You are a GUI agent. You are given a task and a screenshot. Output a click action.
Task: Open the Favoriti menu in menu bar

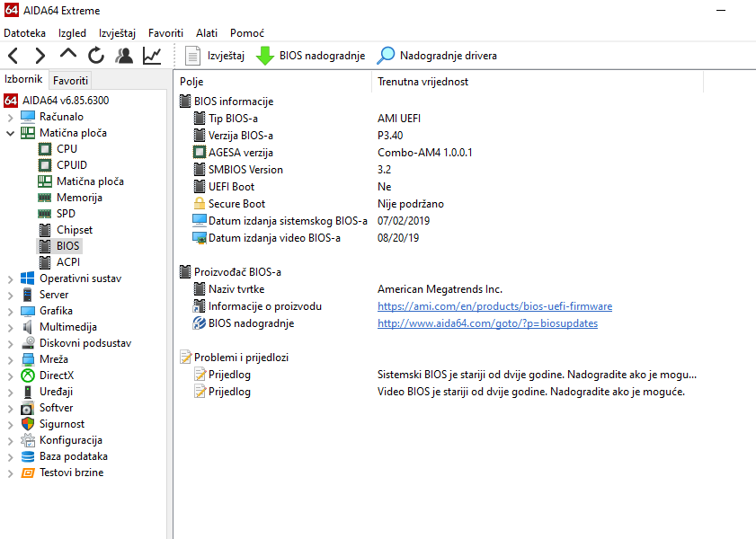pos(166,33)
